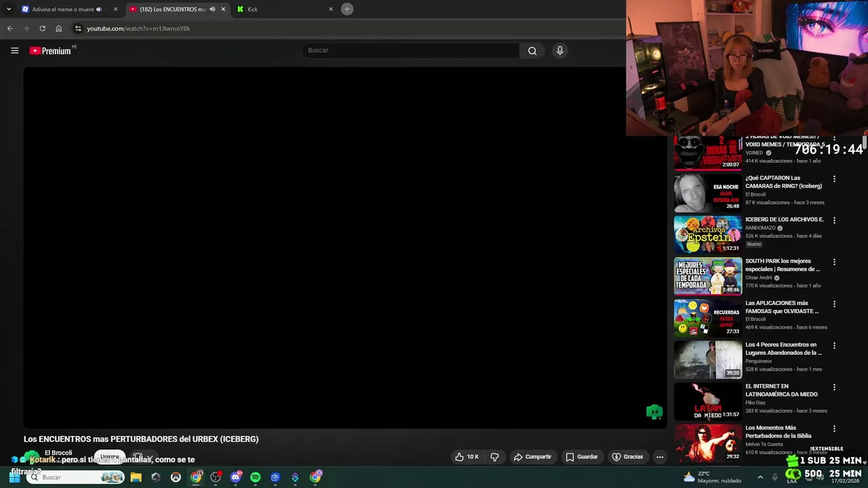Select the '(182) Los ENCUENTROS' tab
868x488 pixels.
[178, 9]
